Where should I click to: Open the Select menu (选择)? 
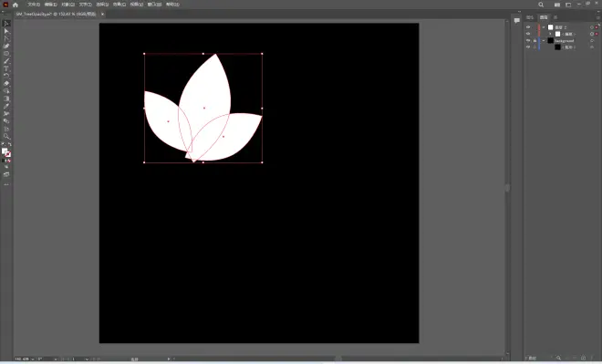click(x=102, y=5)
